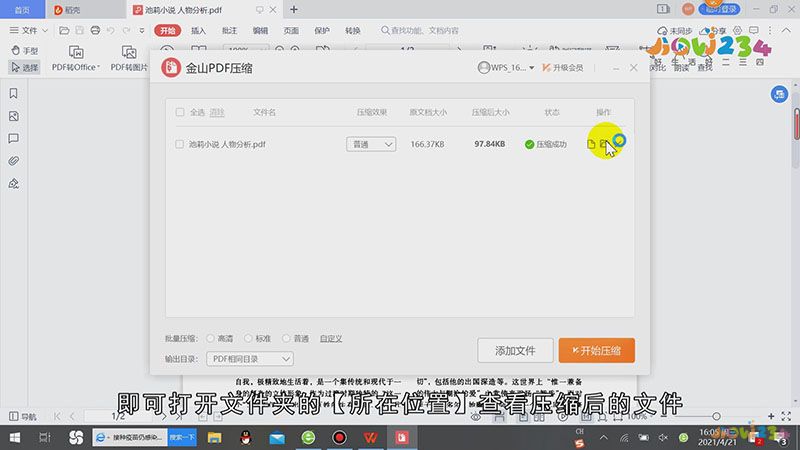Show hidden system tray icons
Viewport: 800px width, 450px height.
(x=604, y=437)
